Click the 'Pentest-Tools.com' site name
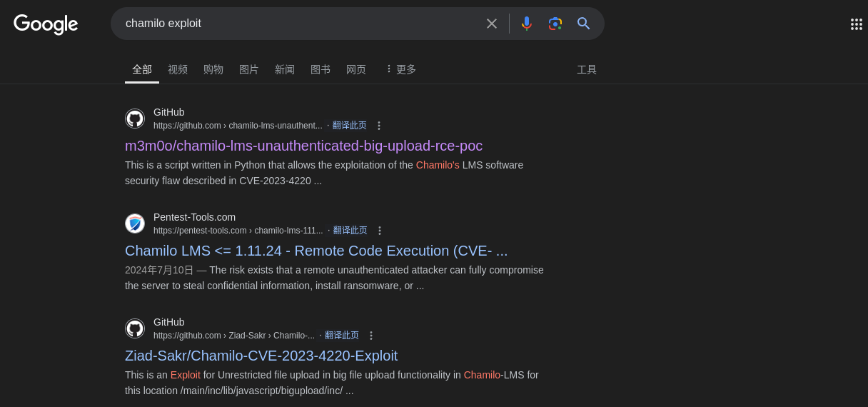Viewport: 868px width, 407px height. tap(194, 217)
